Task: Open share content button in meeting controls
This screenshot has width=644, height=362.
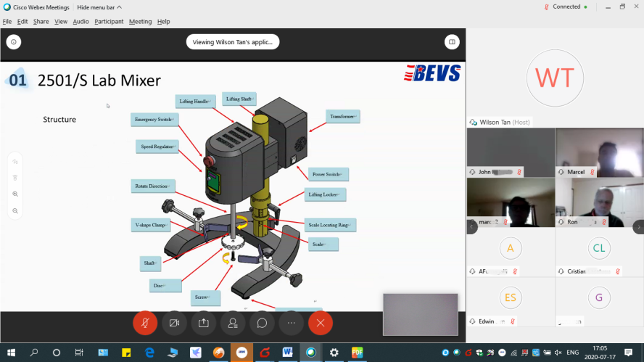Action: (x=204, y=323)
